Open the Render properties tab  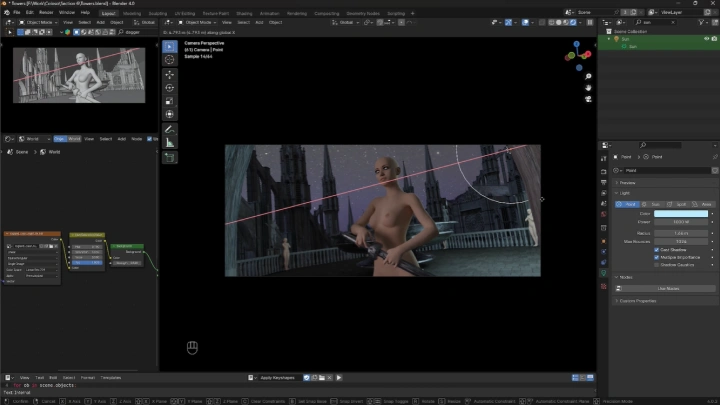[x=603, y=172]
